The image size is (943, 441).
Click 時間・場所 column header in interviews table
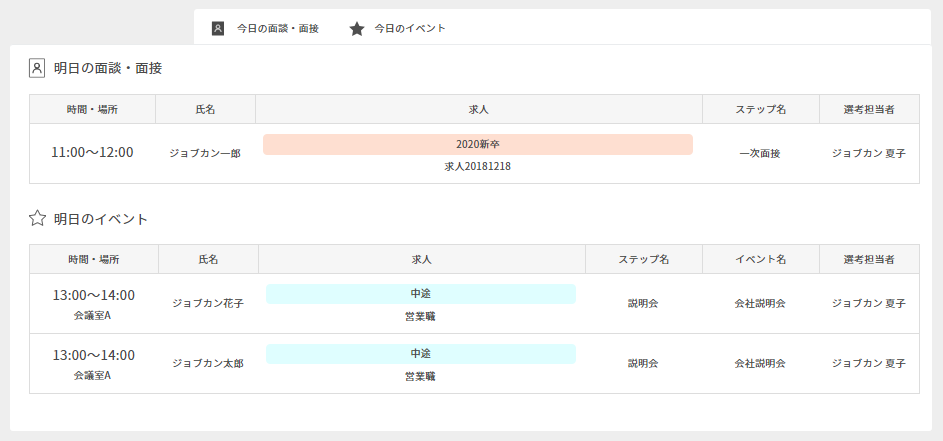tap(92, 109)
